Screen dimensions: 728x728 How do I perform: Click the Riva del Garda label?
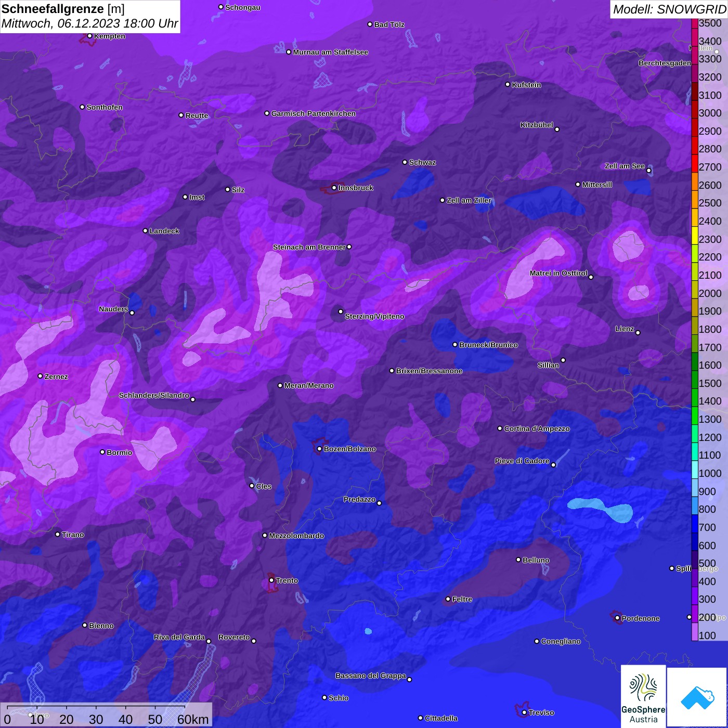(x=179, y=637)
